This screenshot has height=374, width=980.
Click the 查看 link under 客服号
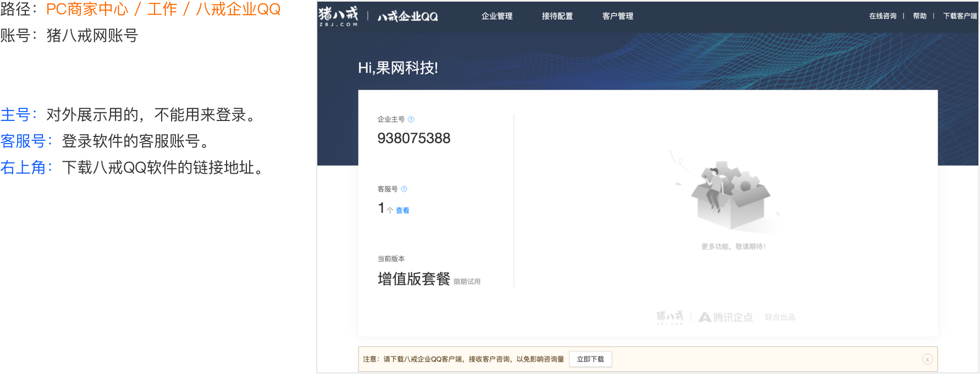pos(403,210)
